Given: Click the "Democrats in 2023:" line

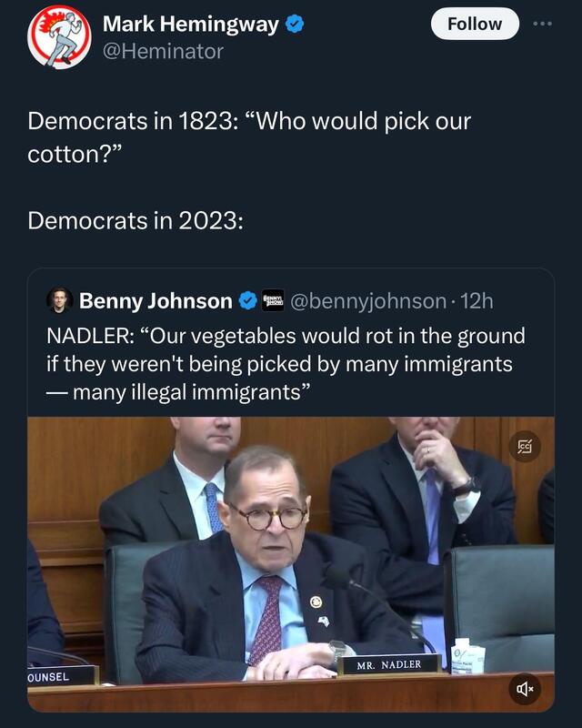Looking at the screenshot, I should point(135,220).
